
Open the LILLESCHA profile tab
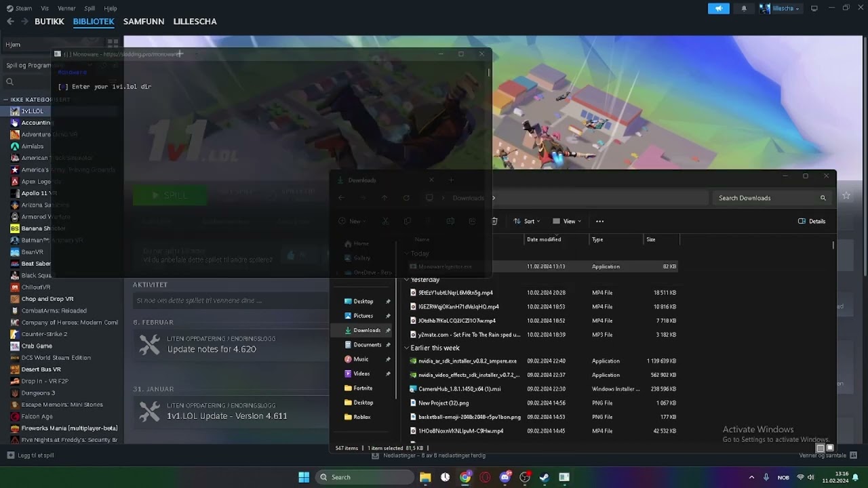pyautogui.click(x=195, y=22)
